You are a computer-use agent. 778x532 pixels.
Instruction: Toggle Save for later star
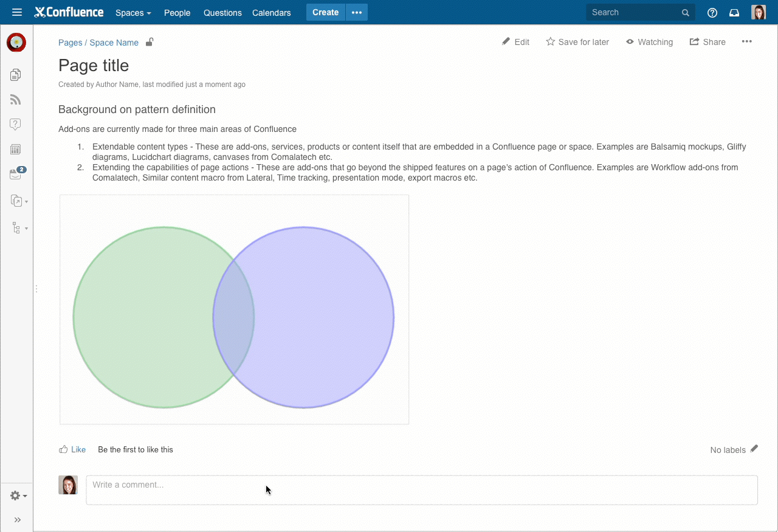(x=577, y=42)
